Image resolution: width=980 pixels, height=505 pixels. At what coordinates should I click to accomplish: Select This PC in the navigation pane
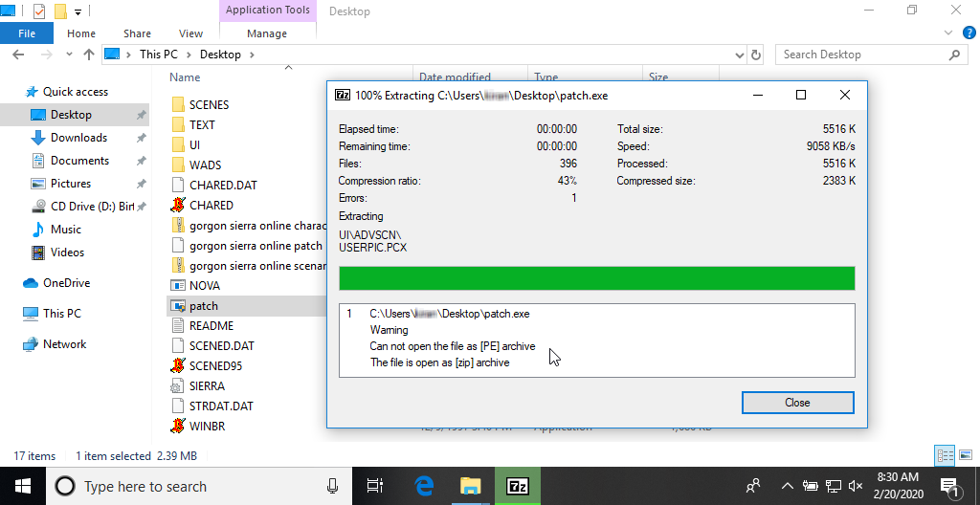(x=61, y=313)
